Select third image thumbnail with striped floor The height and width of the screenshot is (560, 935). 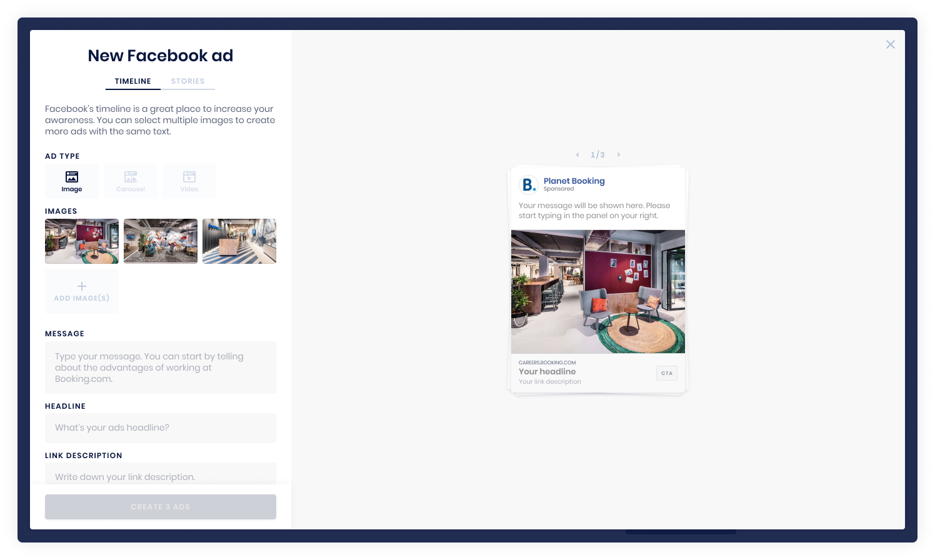[x=239, y=241]
